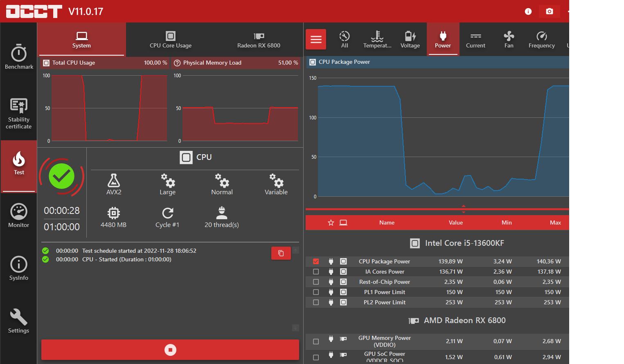Click the Variable load type option
Viewport: 624px width, 364px height.
pos(276,184)
